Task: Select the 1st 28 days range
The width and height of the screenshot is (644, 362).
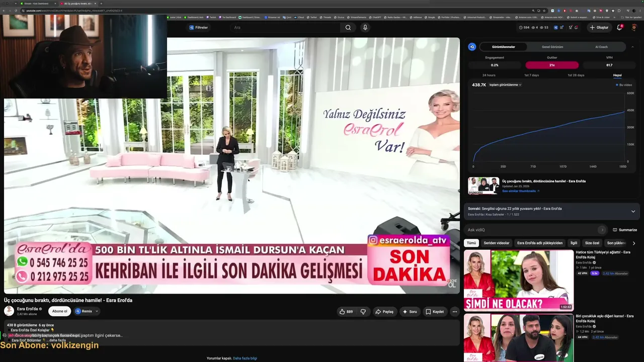Action: coord(576,75)
